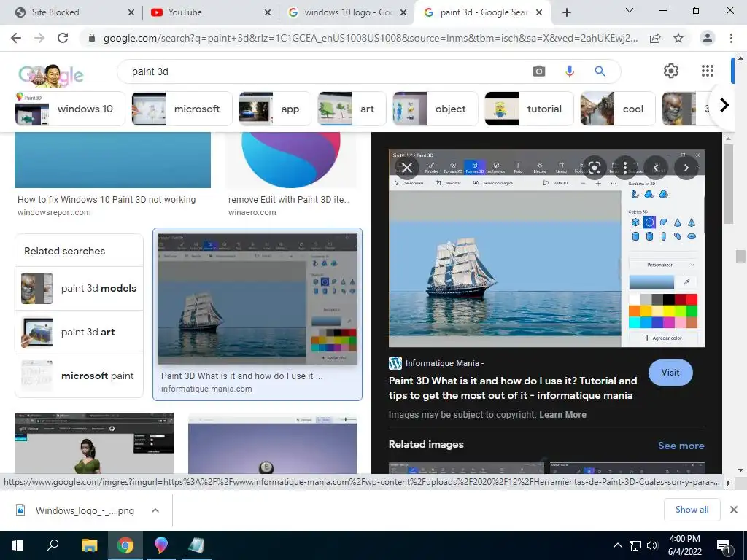The width and height of the screenshot is (747, 560).
Task: Filter results by tutorial chip
Action: tap(529, 109)
